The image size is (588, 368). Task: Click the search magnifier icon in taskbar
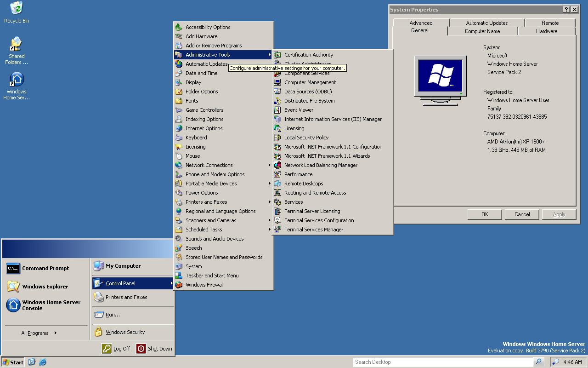(x=539, y=362)
